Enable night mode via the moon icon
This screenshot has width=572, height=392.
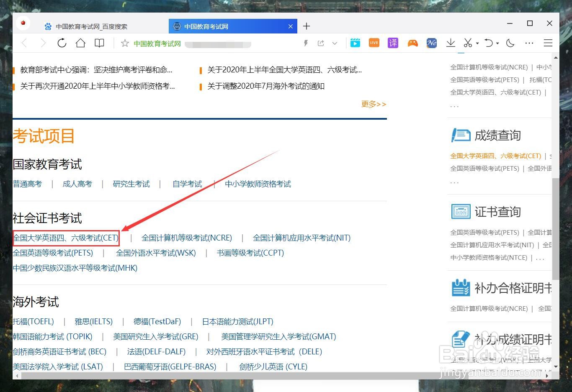(510, 43)
